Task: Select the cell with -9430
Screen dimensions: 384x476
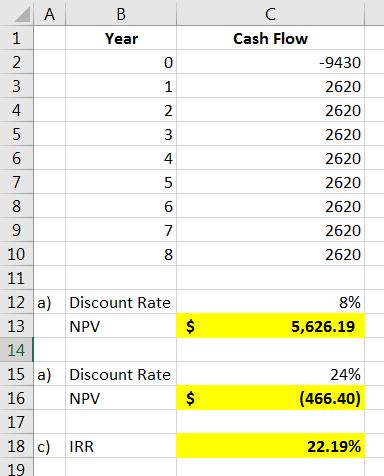Action: pos(270,62)
